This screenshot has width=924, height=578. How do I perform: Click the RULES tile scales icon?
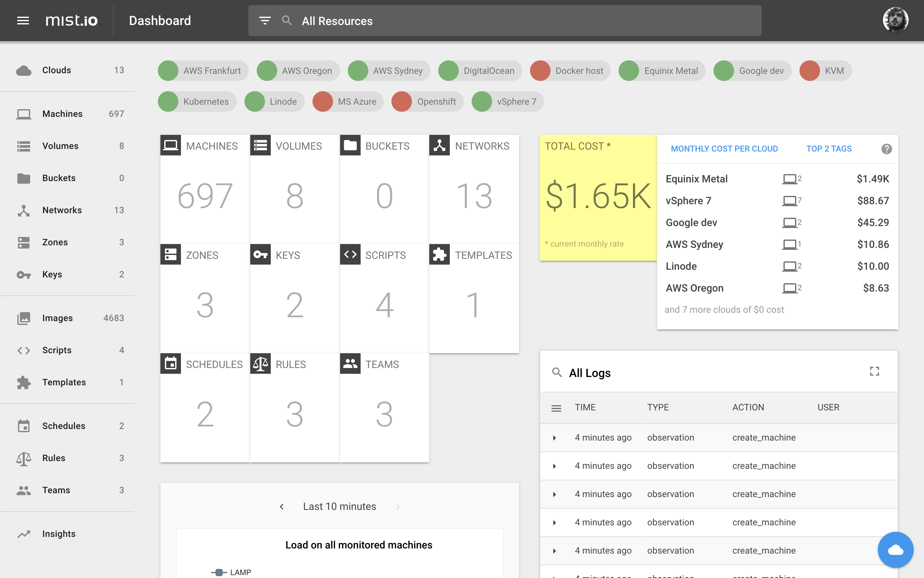pos(261,363)
